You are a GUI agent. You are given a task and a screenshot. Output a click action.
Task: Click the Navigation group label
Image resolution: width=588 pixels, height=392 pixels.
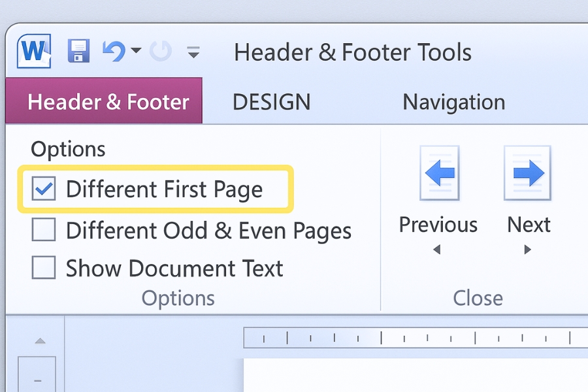pyautogui.click(x=454, y=102)
